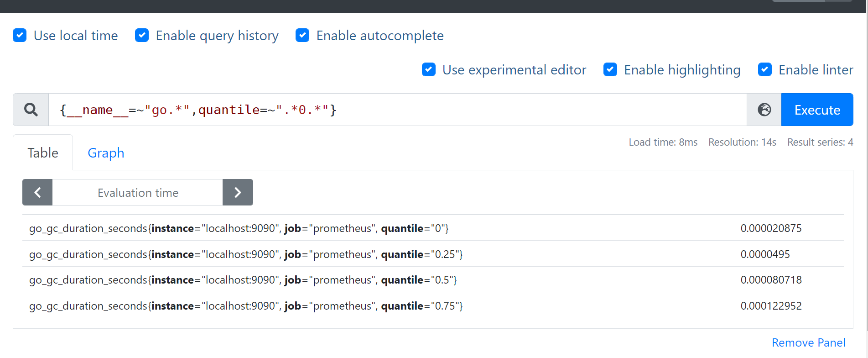Select the Table tab
Viewport: 868px width, 358px height.
[43, 153]
